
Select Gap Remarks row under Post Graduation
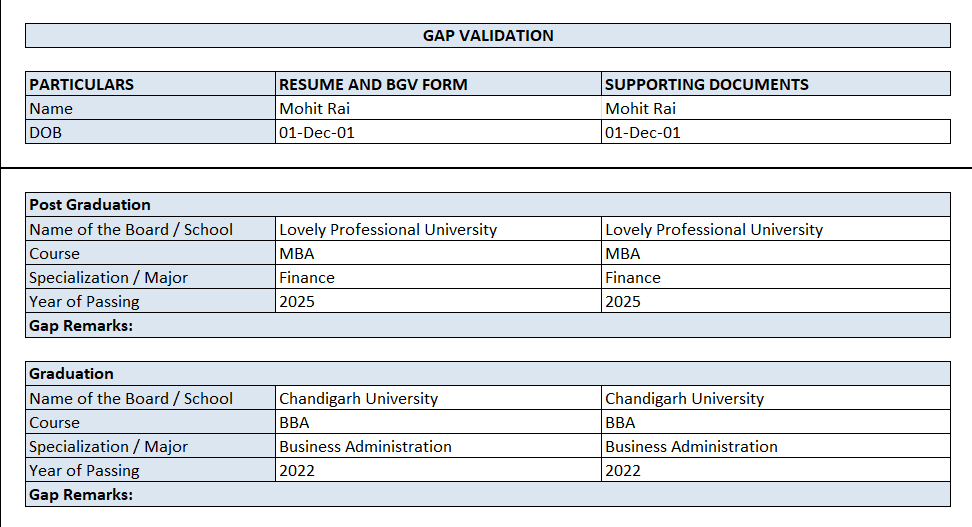tap(488, 326)
